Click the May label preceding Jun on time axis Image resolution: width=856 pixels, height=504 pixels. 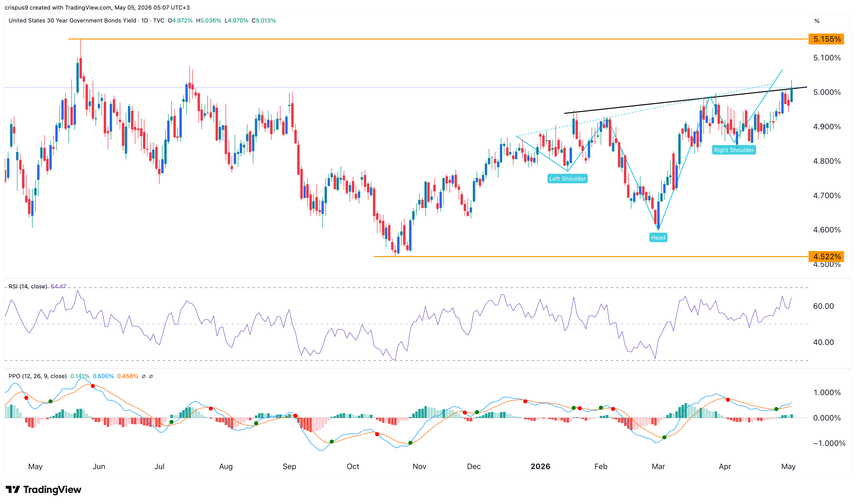tap(35, 466)
